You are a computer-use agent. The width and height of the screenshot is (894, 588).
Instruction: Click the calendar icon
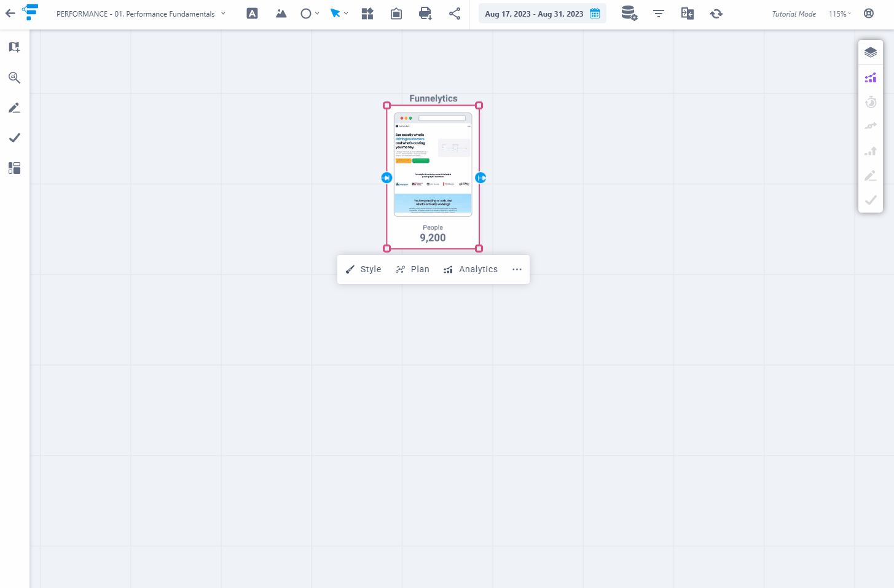coord(595,14)
